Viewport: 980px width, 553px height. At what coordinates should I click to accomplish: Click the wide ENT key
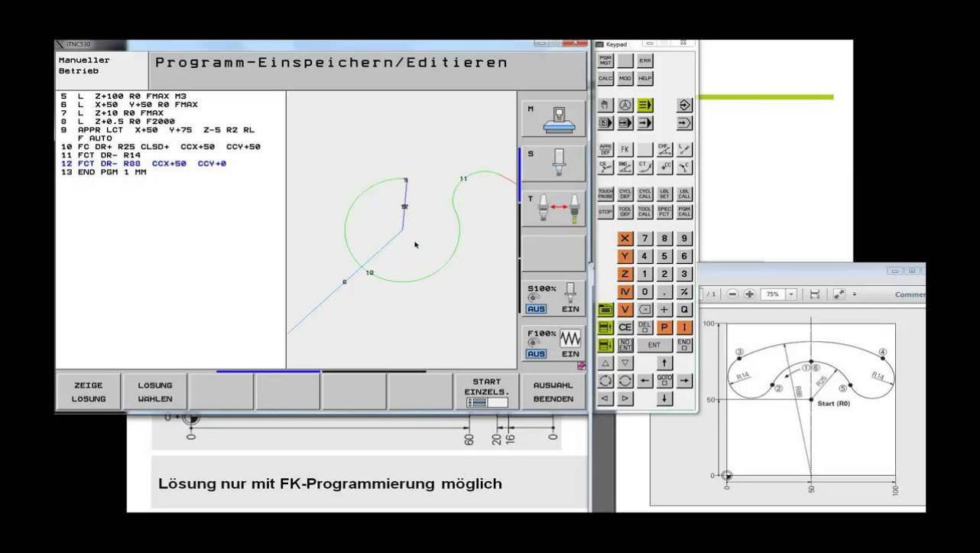pos(655,345)
